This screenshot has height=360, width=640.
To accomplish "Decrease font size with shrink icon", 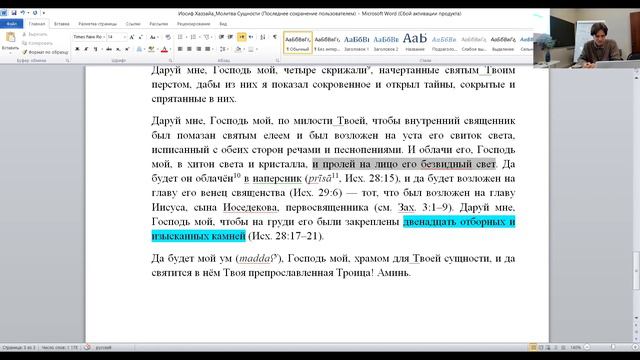I will [x=140, y=37].
